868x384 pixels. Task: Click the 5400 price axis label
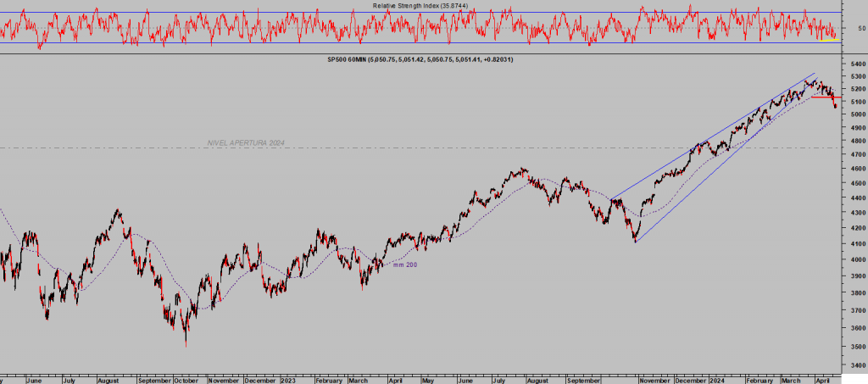[x=857, y=64]
